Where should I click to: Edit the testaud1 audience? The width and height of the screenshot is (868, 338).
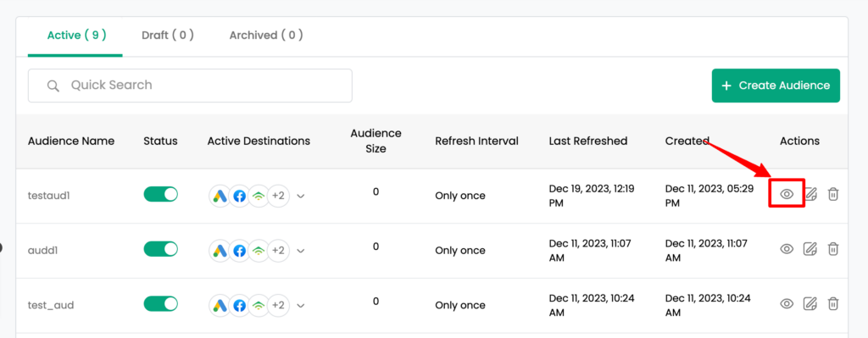[810, 194]
